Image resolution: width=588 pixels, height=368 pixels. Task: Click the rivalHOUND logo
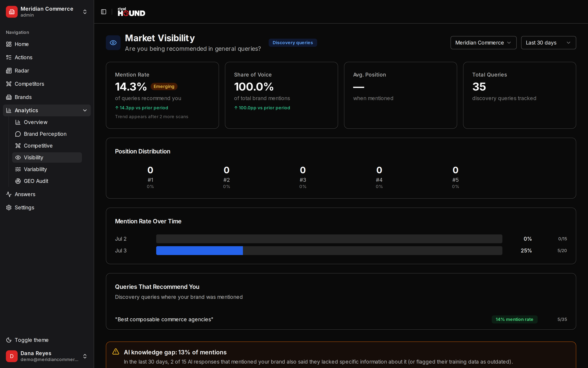(x=131, y=12)
